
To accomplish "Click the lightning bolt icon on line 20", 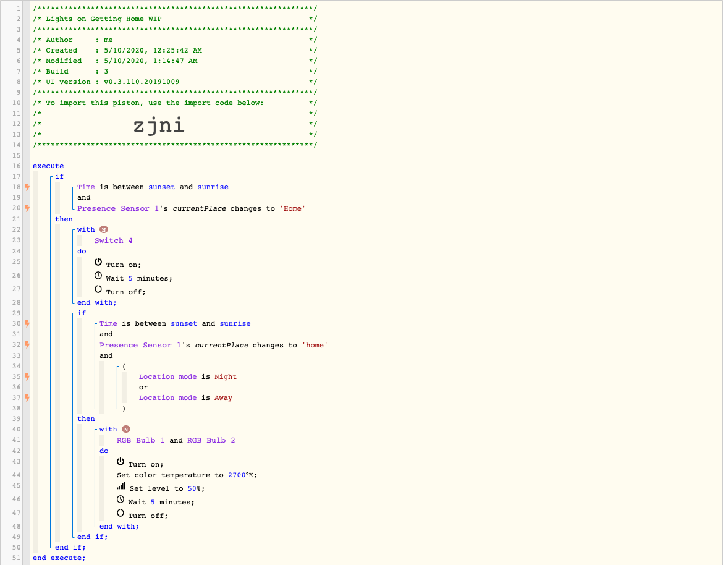I will coord(27,208).
